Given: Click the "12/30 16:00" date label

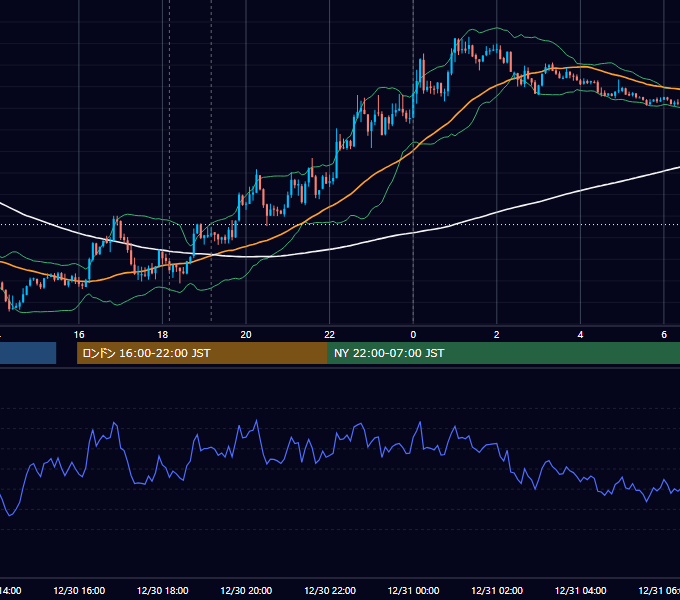Looking at the screenshot, I should coord(79,590).
